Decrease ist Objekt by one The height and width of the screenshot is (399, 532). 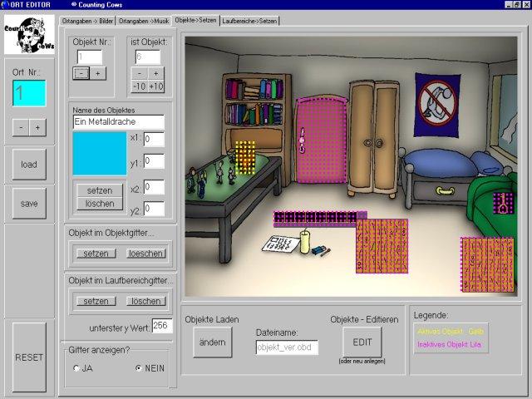pos(140,73)
